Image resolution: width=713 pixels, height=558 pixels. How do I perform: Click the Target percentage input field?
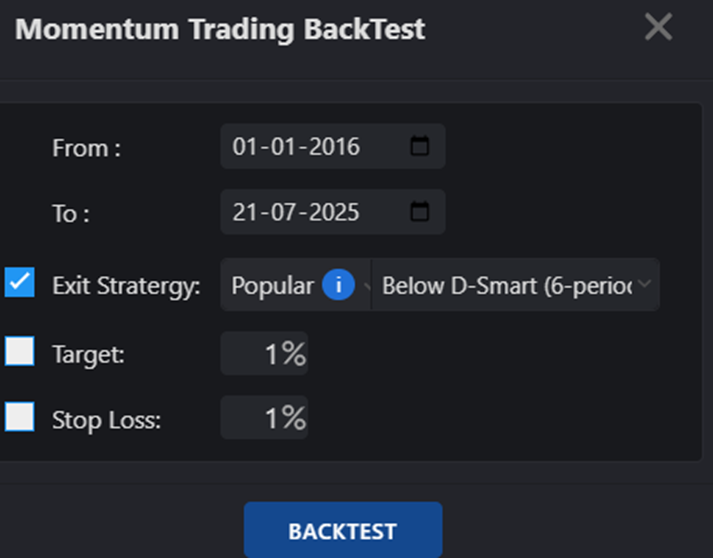pyautogui.click(x=264, y=353)
